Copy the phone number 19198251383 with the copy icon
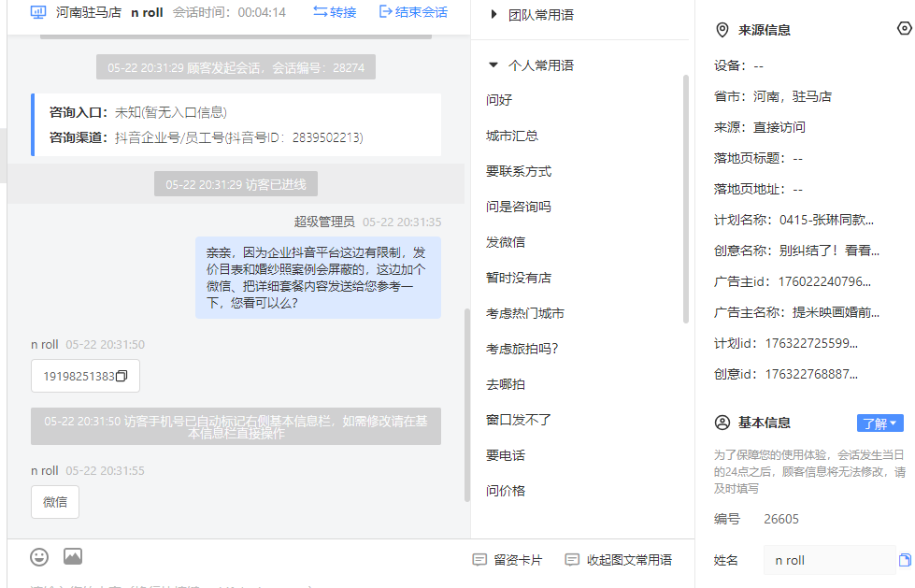 click(x=122, y=376)
